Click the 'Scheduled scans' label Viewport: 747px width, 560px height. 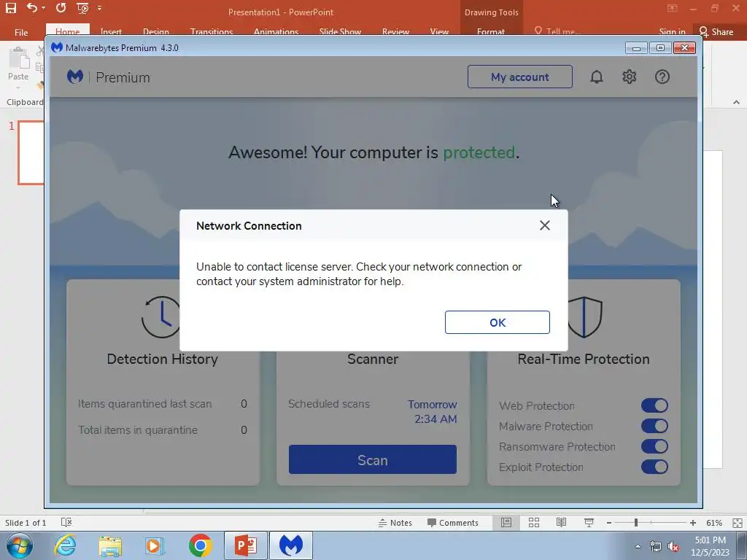(x=329, y=404)
